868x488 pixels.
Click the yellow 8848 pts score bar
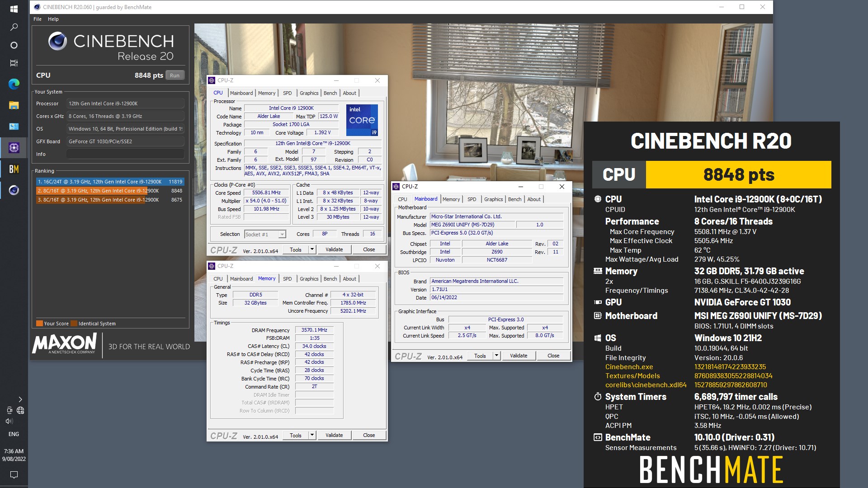(x=738, y=174)
